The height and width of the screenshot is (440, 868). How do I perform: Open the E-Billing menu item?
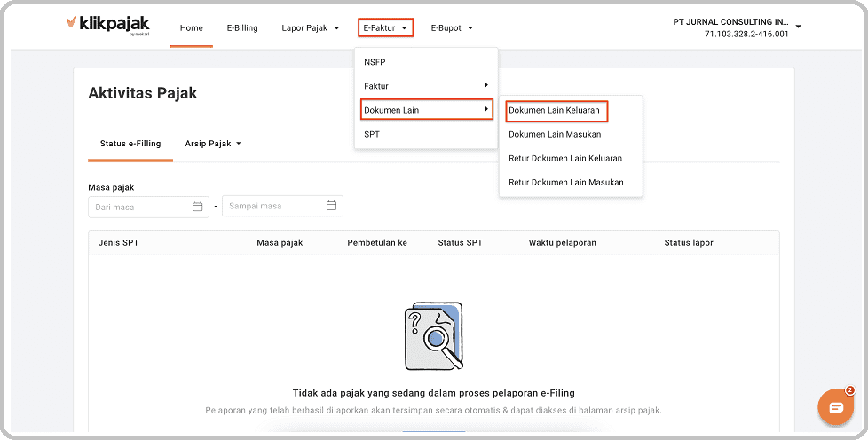point(242,28)
